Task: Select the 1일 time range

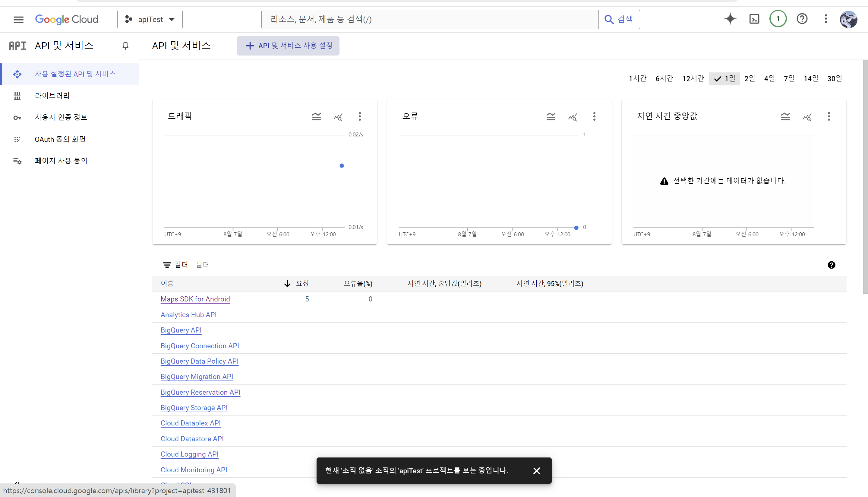Action: pos(724,79)
